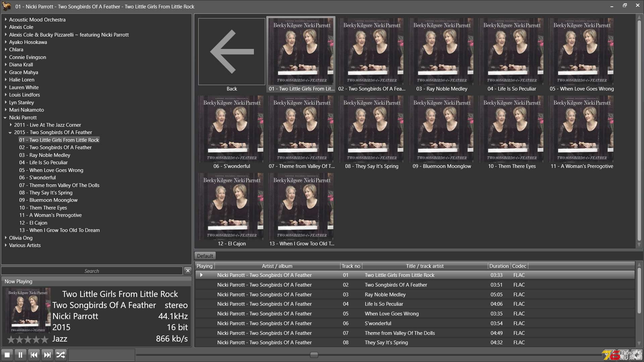
Task: Clear the search box with the X button
Action: pos(188,270)
